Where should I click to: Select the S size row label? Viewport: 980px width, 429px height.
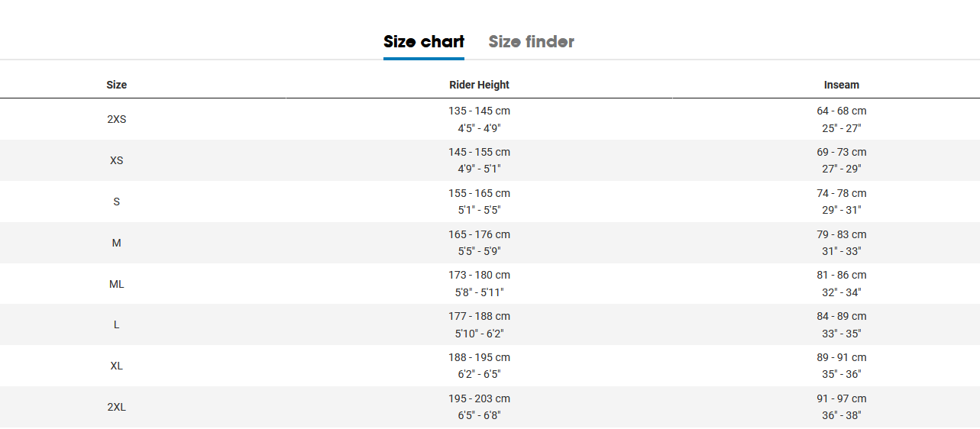click(117, 202)
